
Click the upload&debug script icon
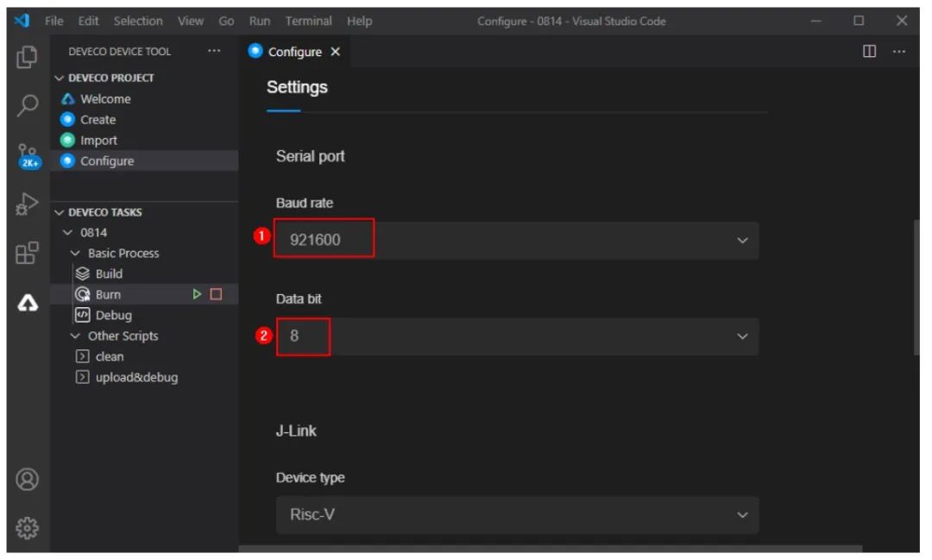pyautogui.click(x=83, y=377)
